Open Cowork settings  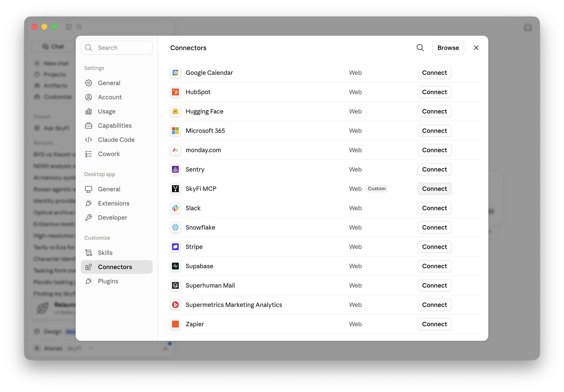pos(117,154)
